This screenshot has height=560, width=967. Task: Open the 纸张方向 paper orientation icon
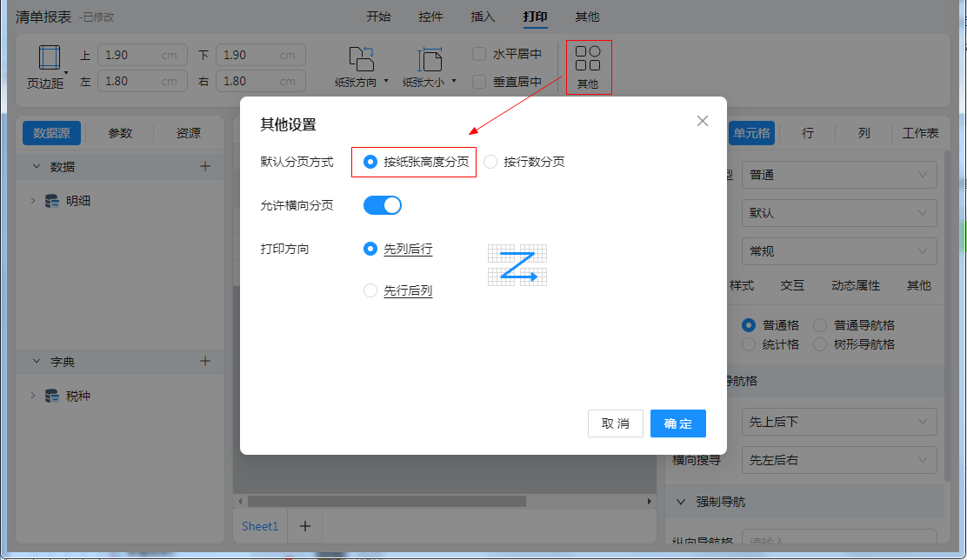click(x=361, y=59)
